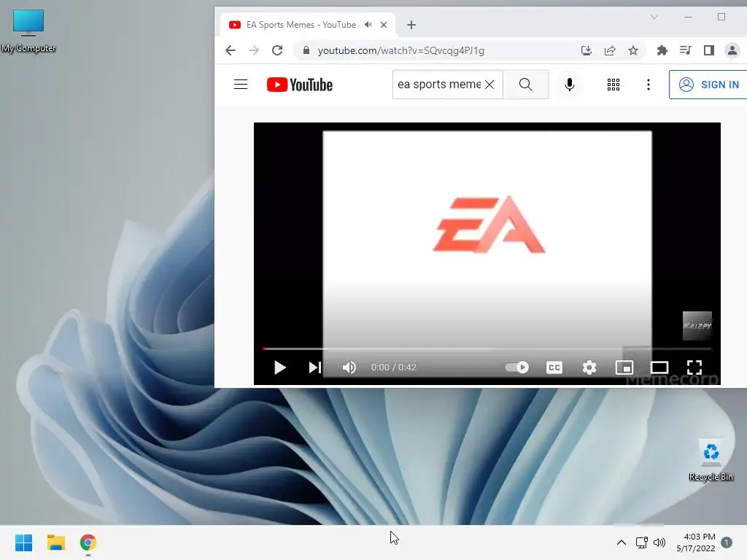747x560 pixels.
Task: Show hidden system tray icons
Action: pos(622,542)
